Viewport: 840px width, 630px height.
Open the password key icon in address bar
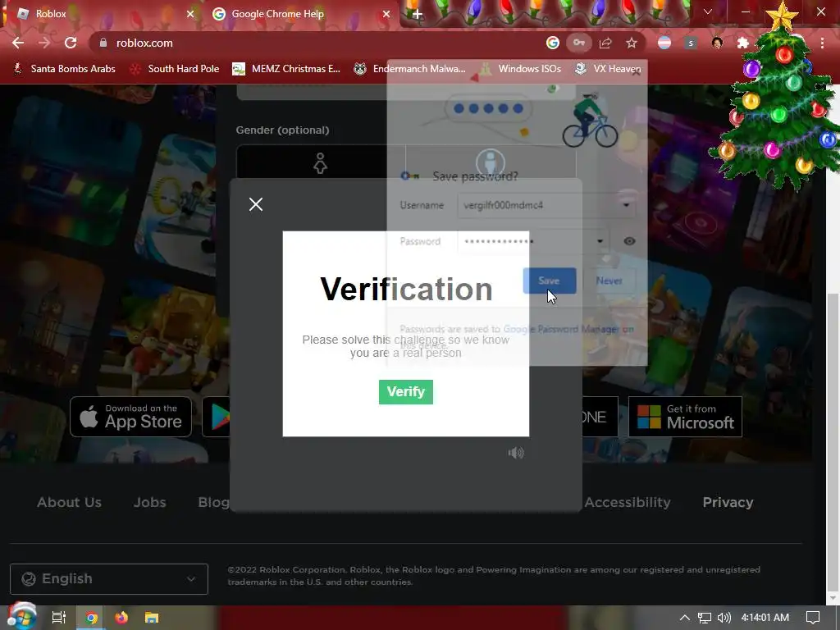click(579, 43)
